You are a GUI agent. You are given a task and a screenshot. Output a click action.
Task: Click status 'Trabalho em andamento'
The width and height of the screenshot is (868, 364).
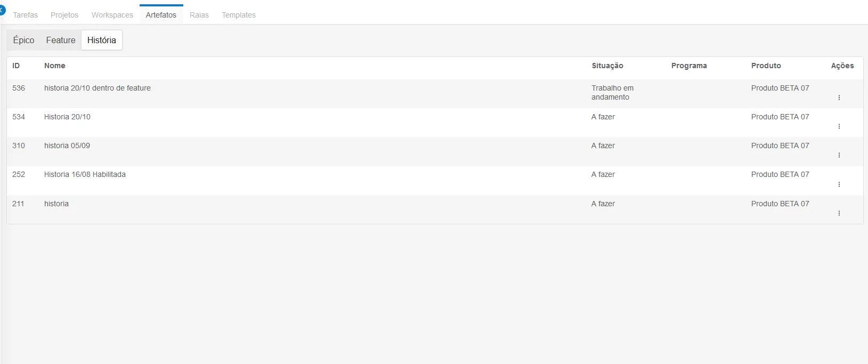(613, 93)
